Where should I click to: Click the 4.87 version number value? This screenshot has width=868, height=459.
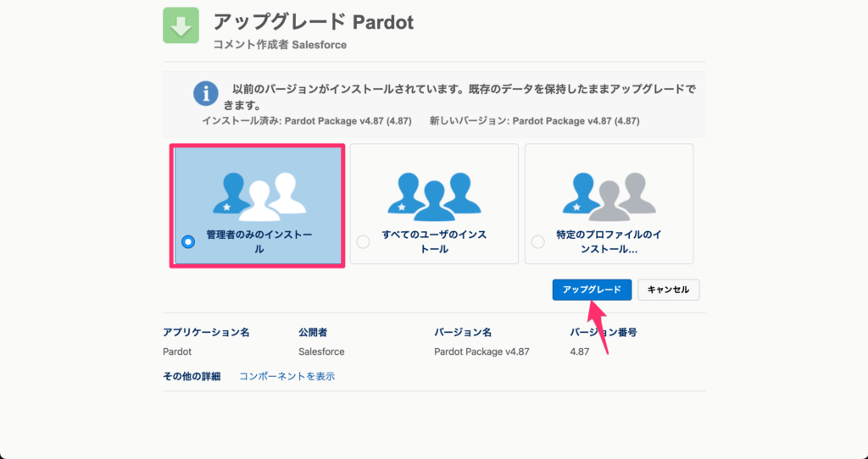coord(580,351)
